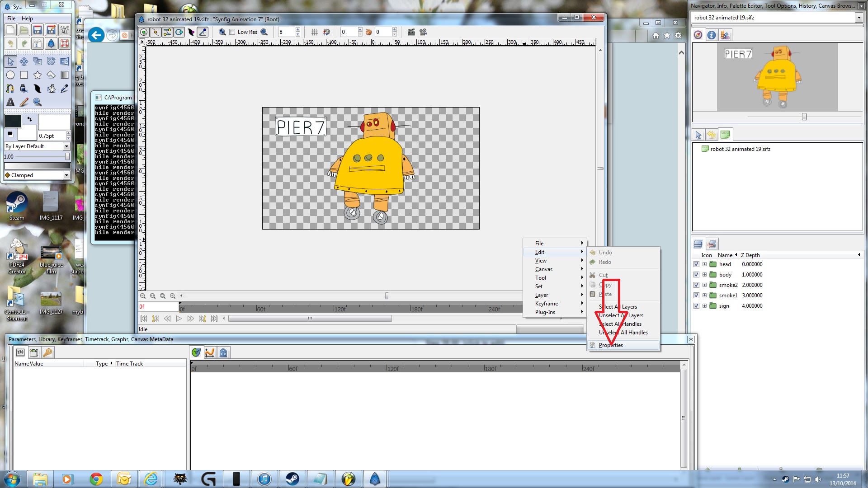868x488 pixels.
Task: Select the Mirror tool in toolbox
Action: pyautogui.click(x=65, y=61)
